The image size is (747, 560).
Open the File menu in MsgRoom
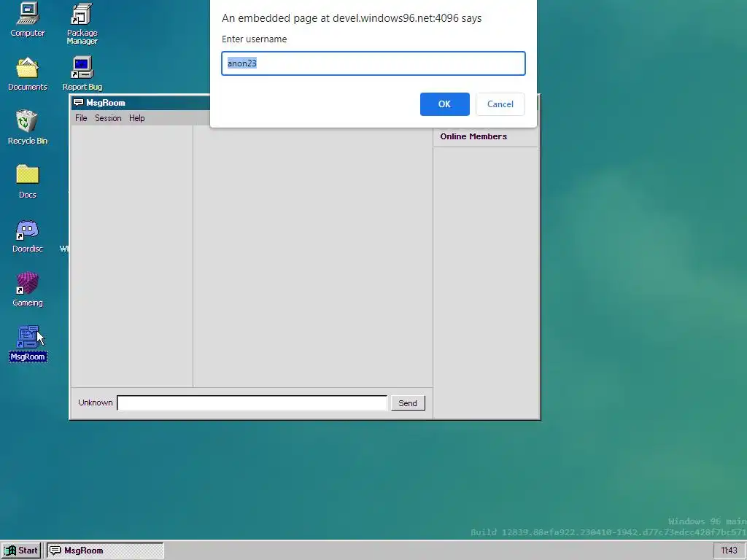click(81, 118)
